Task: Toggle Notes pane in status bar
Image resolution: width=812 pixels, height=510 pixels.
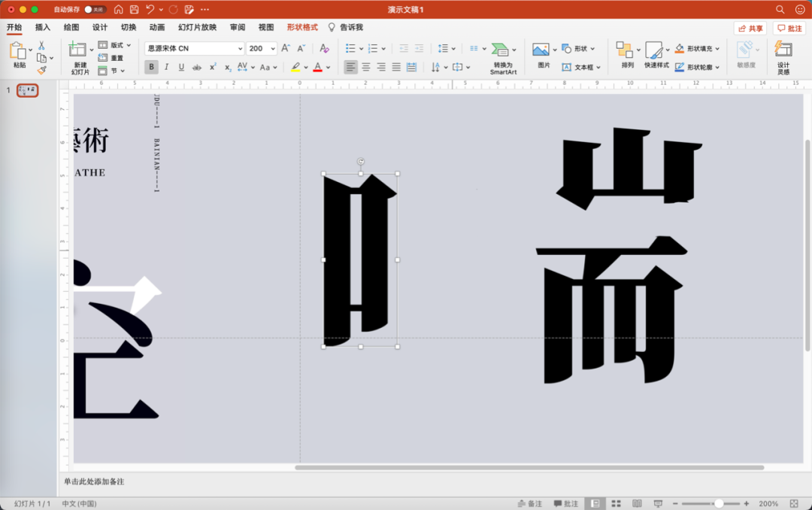Action: pyautogui.click(x=530, y=503)
